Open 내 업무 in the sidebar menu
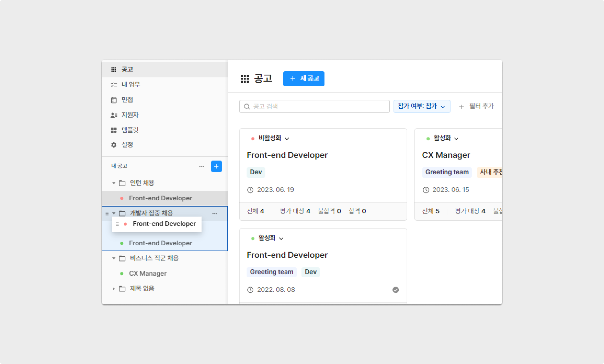 (x=131, y=85)
